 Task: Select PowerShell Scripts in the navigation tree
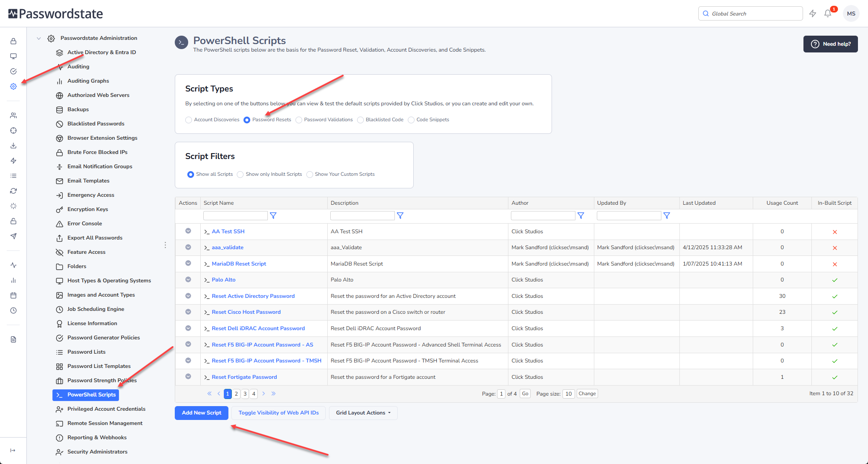tap(86, 395)
